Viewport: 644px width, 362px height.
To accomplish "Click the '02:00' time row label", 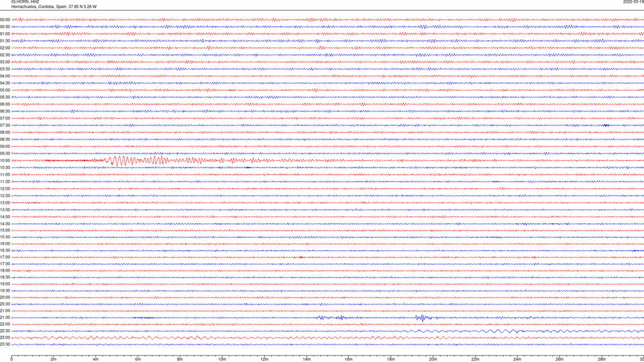I will 5,48.
